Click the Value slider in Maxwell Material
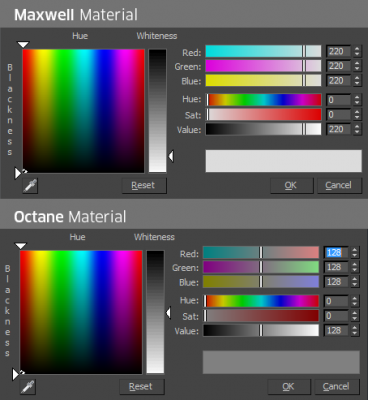368x400 pixels. click(263, 129)
